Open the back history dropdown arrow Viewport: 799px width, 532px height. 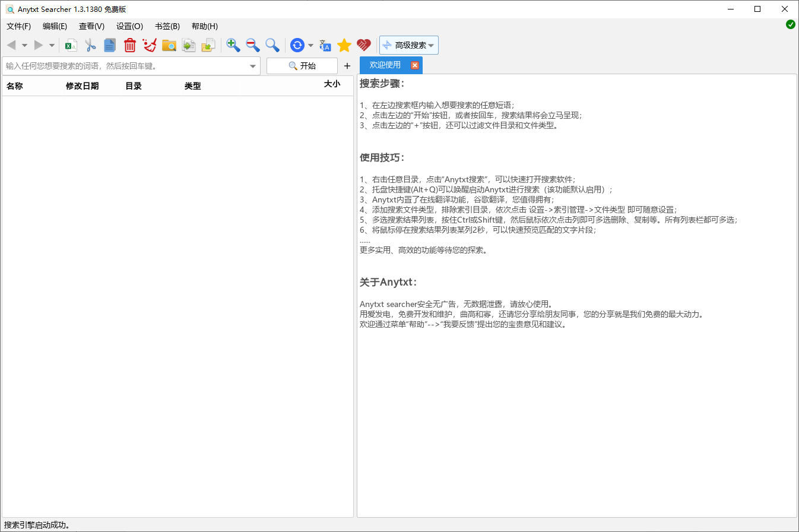(24, 46)
